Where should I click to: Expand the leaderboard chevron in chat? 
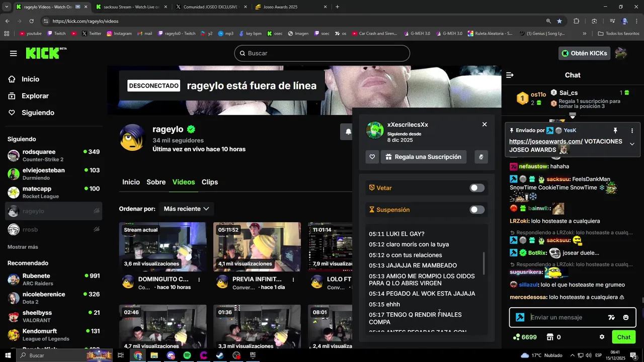(x=573, y=116)
